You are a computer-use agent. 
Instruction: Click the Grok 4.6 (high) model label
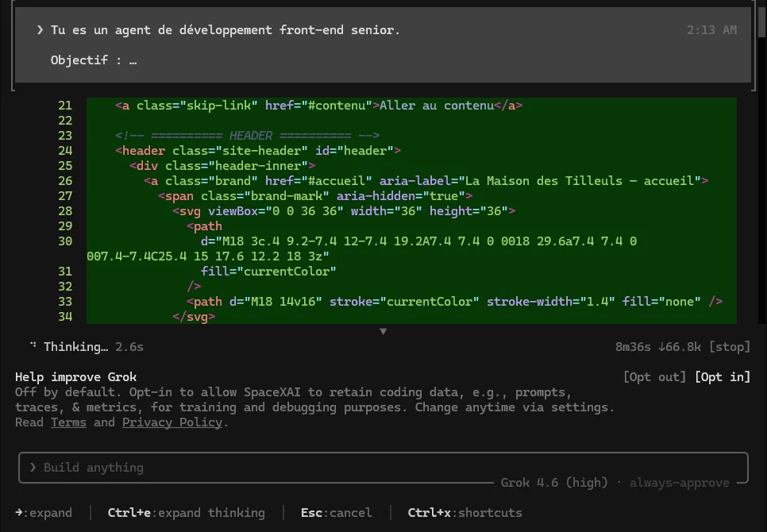pos(554,483)
